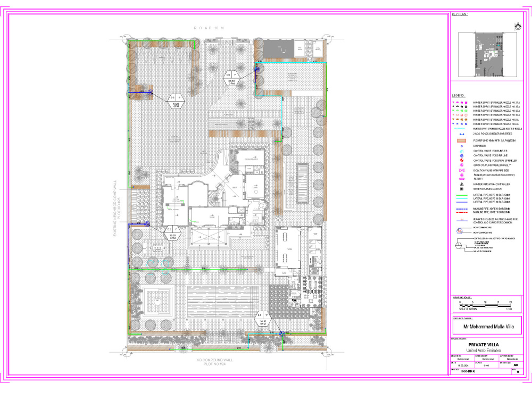This screenshot has width=532, height=399.
Task: Click the control wire count circle symbol
Action: pos(460,231)
